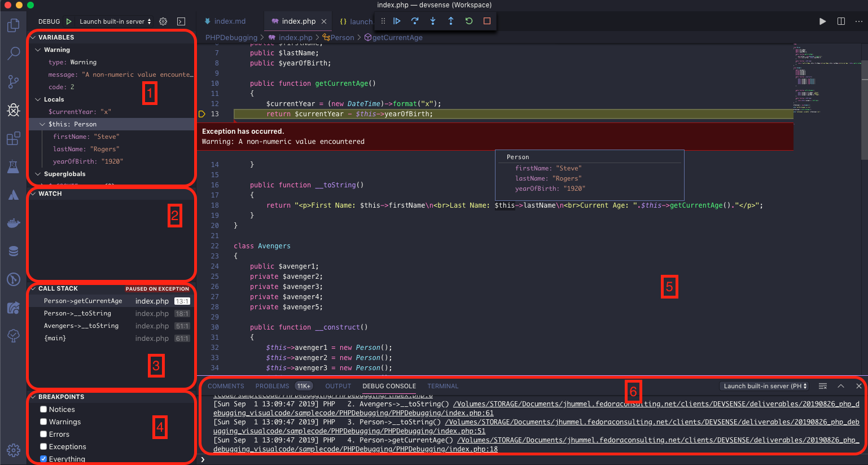Image resolution: width=868 pixels, height=465 pixels.
Task: Open debug console from sidebar header icon
Action: click(x=181, y=21)
